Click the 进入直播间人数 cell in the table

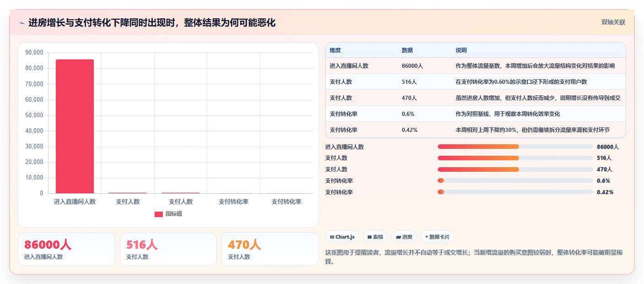coord(349,66)
